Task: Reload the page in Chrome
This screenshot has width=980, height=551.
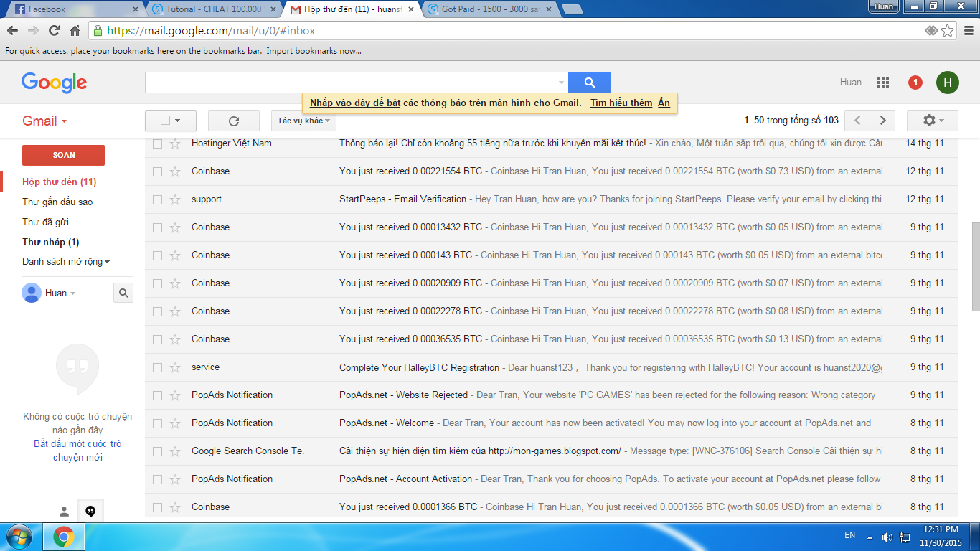Action: pyautogui.click(x=54, y=31)
